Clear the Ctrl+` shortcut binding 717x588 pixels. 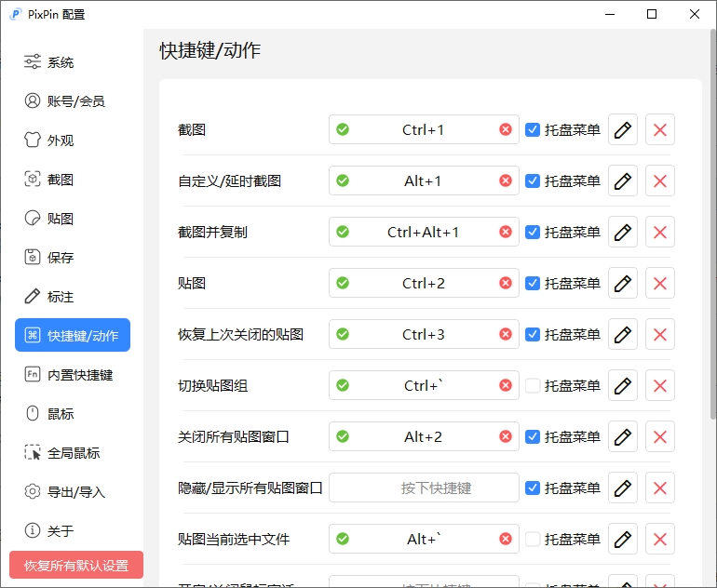(506, 385)
